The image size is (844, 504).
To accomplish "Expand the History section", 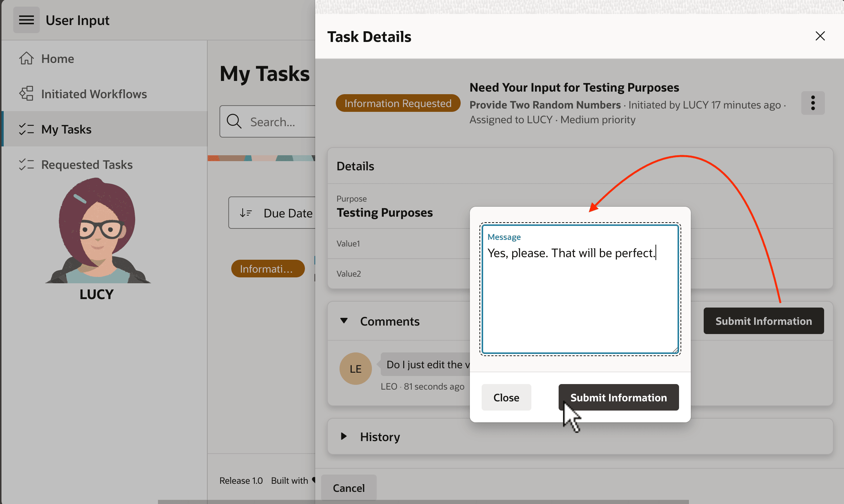I will (344, 436).
